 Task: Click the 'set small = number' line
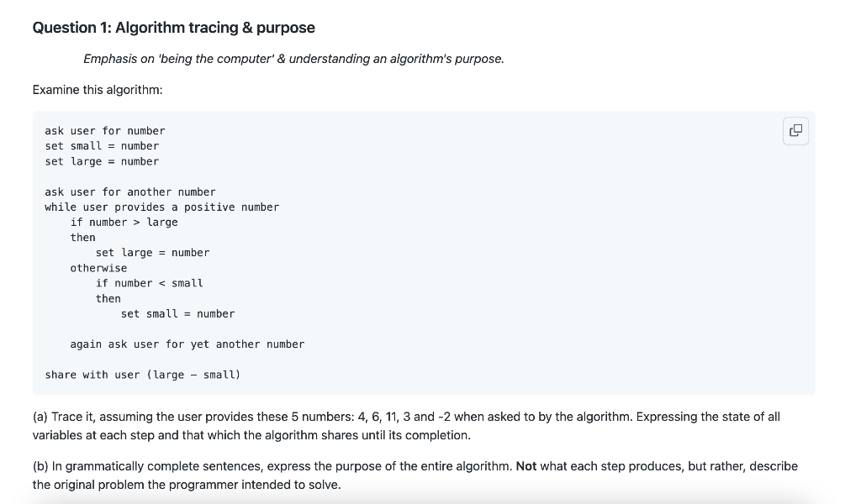[102, 146]
